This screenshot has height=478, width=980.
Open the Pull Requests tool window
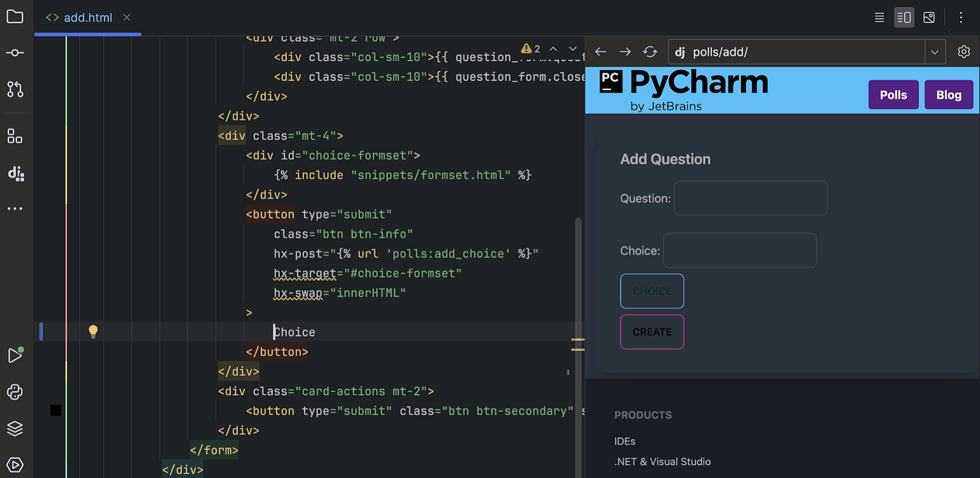[x=15, y=90]
